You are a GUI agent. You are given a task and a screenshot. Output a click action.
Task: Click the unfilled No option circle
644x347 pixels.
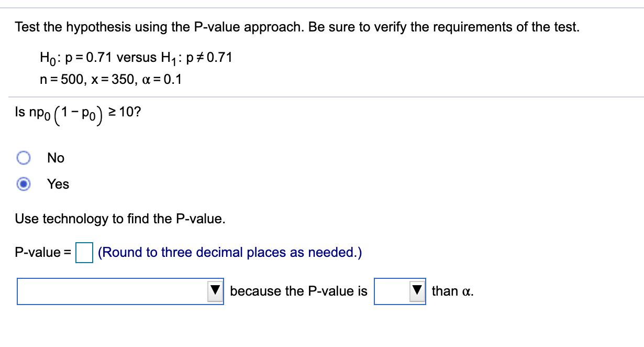(x=23, y=157)
